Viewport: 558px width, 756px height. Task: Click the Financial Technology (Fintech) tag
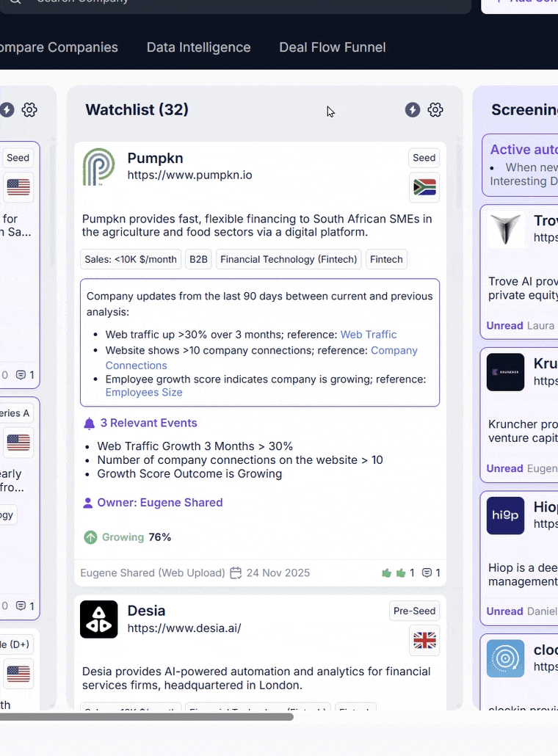289,259
